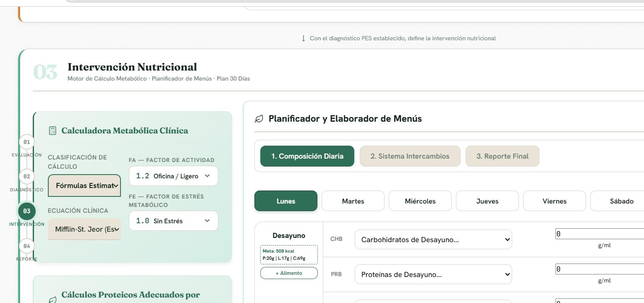
Task: Open the Ecuación Clínica Mifflin-St. Jeor dropdown
Action: [x=84, y=229]
